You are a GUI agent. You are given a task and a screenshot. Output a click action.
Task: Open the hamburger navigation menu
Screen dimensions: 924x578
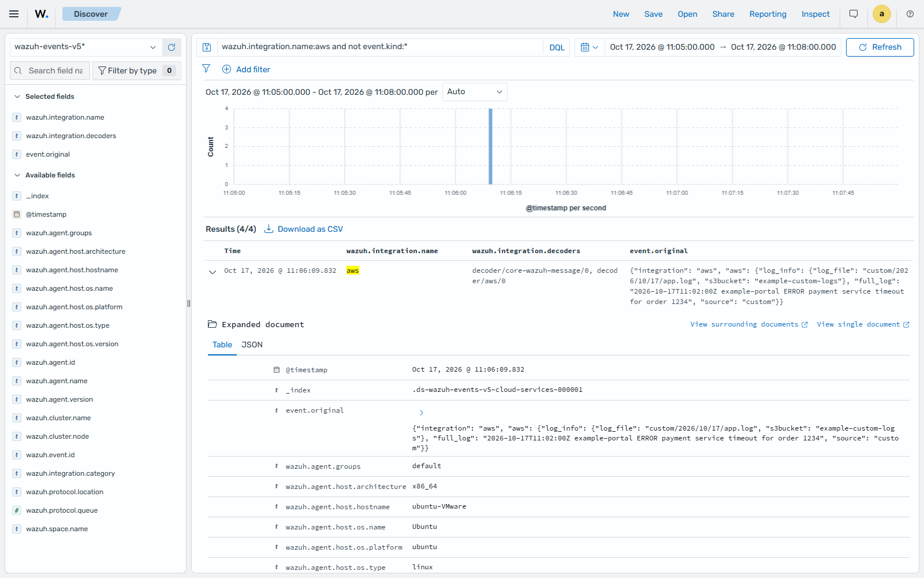coord(14,14)
